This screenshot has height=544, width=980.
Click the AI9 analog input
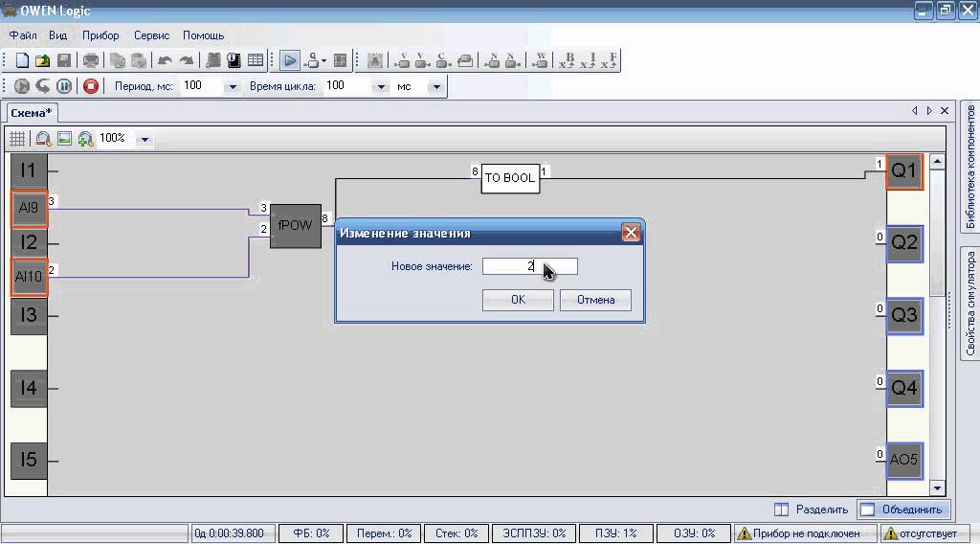pos(29,208)
